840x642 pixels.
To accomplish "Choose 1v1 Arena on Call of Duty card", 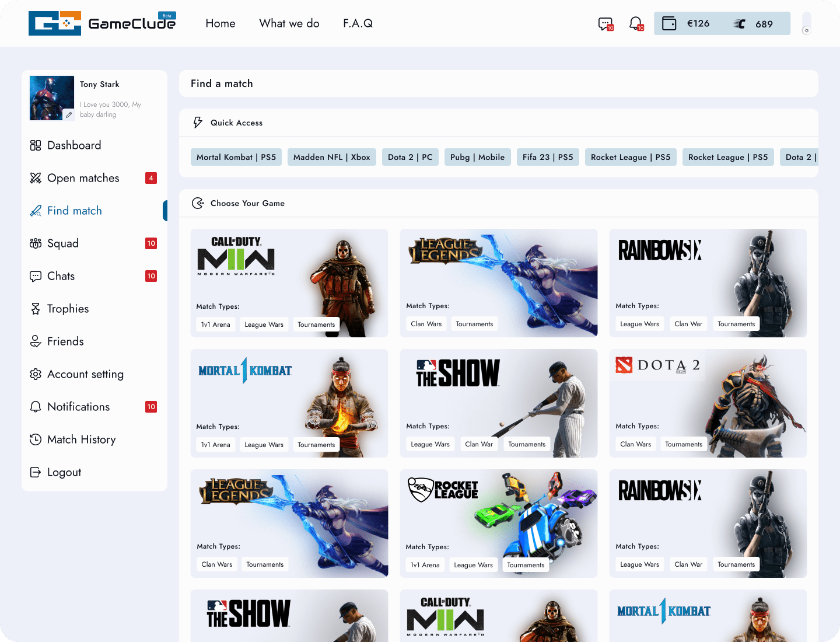I will click(216, 325).
